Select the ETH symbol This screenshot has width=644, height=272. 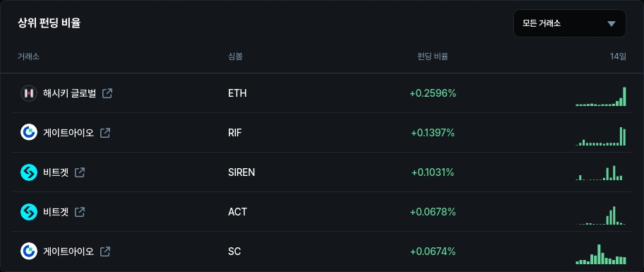click(x=237, y=93)
